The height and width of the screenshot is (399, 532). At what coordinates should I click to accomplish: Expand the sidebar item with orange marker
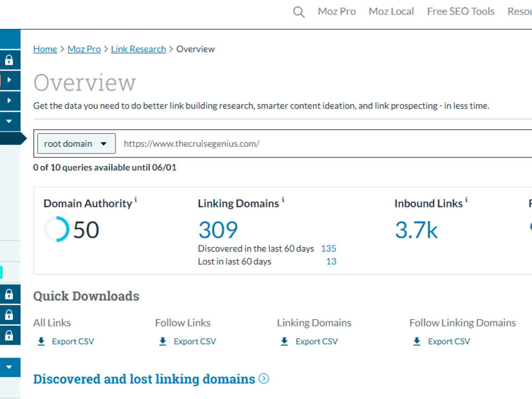click(9, 80)
